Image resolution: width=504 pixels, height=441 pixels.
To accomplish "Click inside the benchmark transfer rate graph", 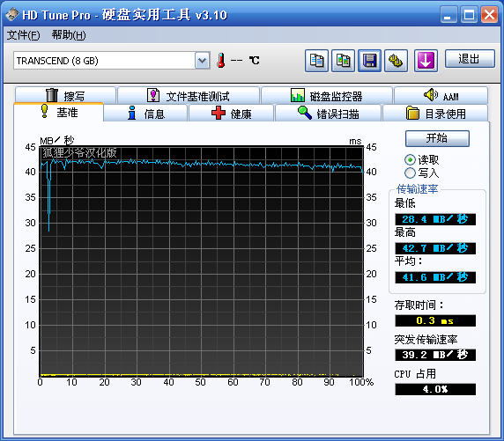I will point(202,261).
